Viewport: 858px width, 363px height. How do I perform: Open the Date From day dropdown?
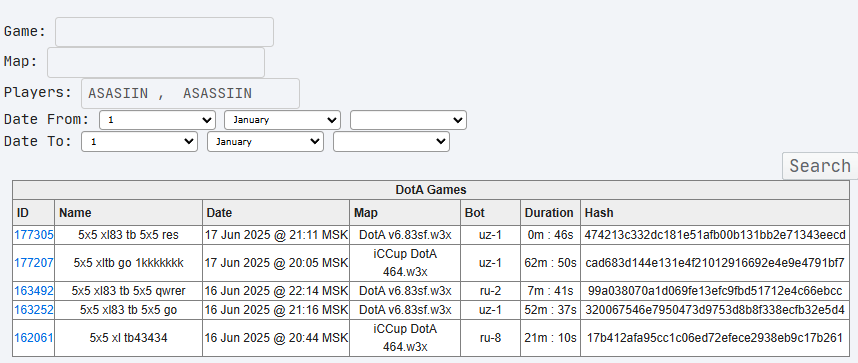point(157,120)
